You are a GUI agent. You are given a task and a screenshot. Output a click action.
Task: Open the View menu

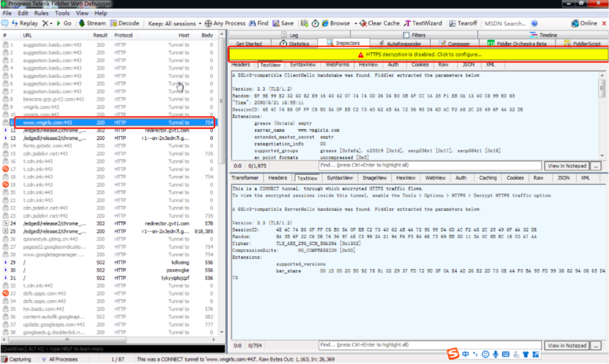tap(82, 13)
